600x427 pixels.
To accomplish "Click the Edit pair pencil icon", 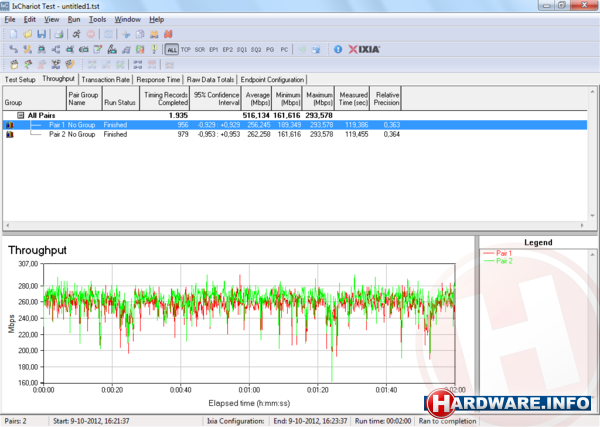I will (x=98, y=49).
